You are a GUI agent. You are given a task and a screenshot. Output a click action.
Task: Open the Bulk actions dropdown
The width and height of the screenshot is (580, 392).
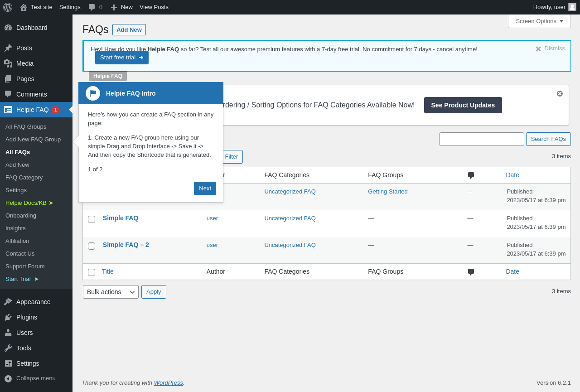click(111, 292)
